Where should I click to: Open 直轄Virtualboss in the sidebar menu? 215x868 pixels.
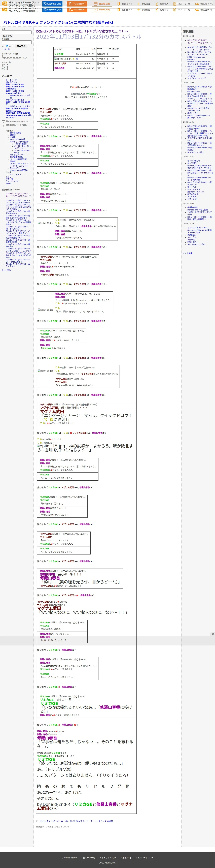[13, 111]
